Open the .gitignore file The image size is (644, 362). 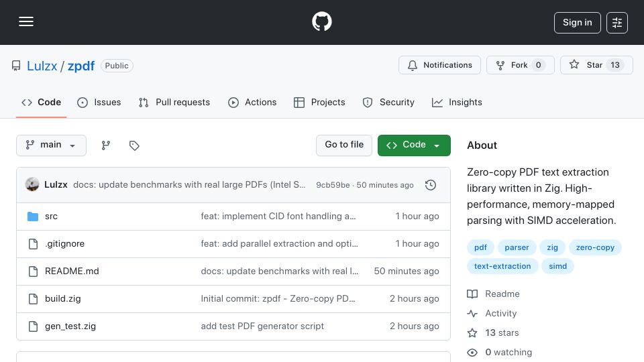(x=64, y=244)
